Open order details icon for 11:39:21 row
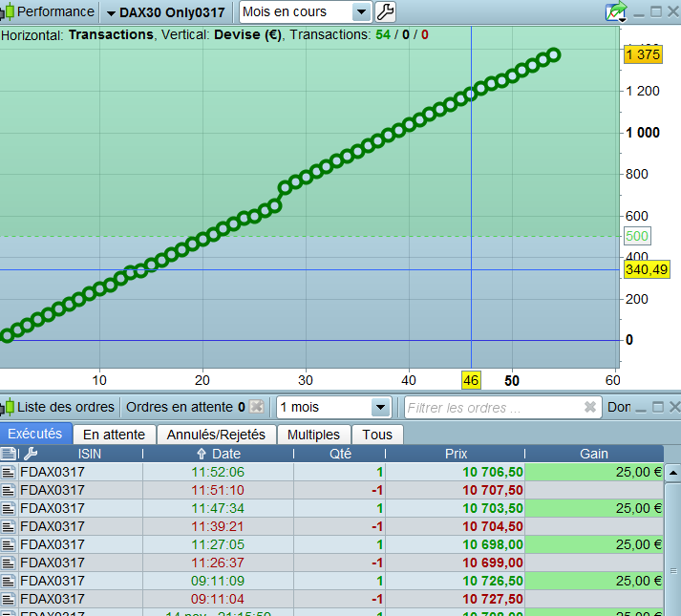The height and width of the screenshot is (616, 681). [x=9, y=526]
